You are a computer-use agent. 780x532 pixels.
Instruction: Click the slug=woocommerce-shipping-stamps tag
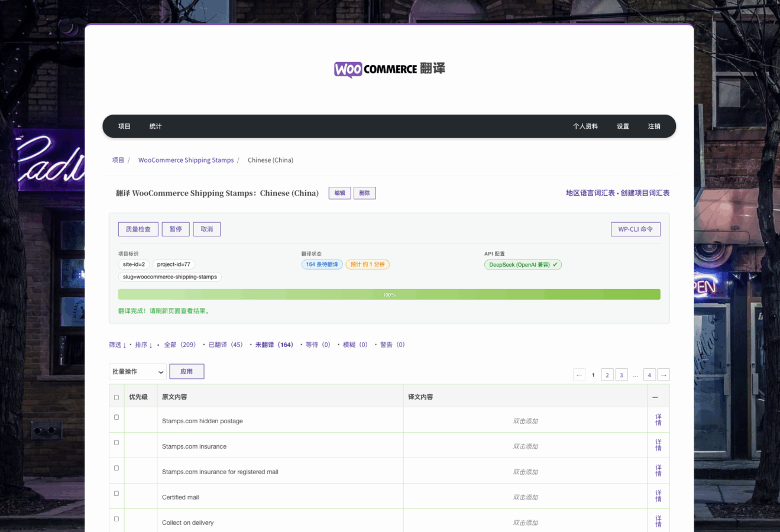170,277
